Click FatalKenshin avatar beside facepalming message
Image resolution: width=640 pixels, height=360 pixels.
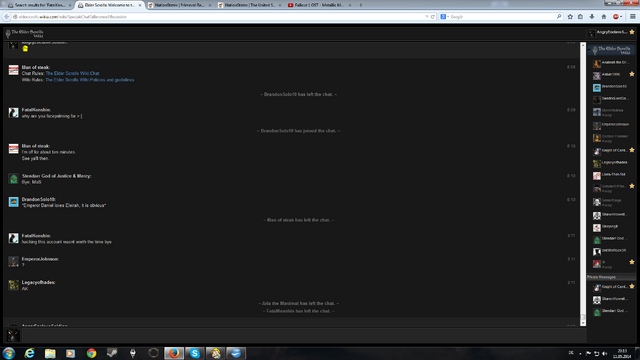click(x=13, y=113)
